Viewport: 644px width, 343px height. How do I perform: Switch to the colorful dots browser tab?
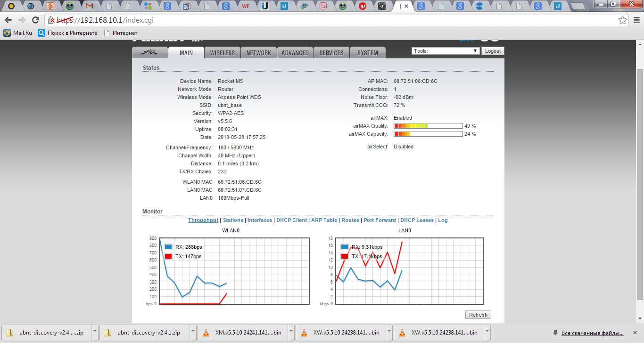tap(148, 6)
